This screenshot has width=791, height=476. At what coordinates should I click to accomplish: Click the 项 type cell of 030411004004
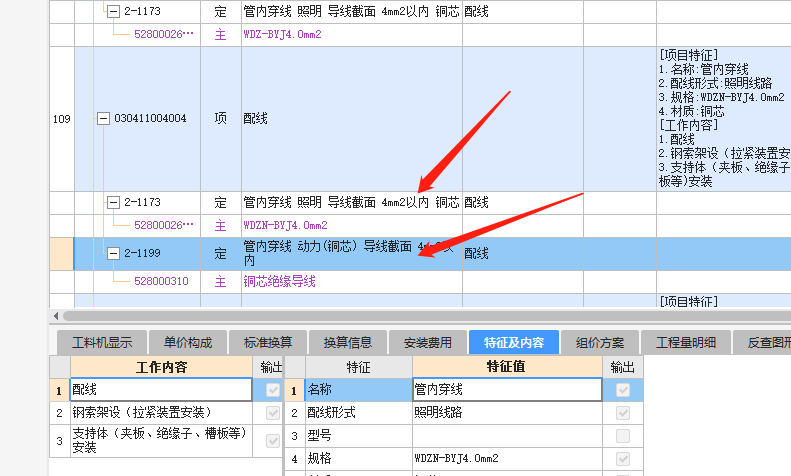[220, 119]
